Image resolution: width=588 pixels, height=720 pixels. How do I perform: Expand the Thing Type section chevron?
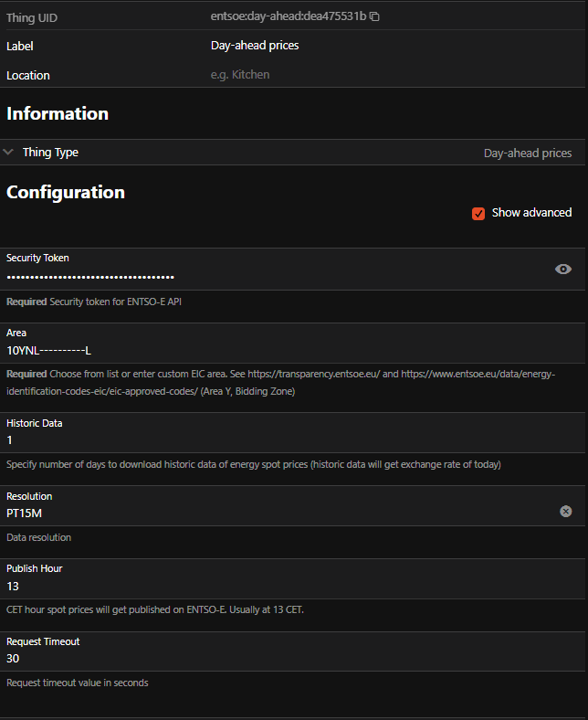coord(9,153)
